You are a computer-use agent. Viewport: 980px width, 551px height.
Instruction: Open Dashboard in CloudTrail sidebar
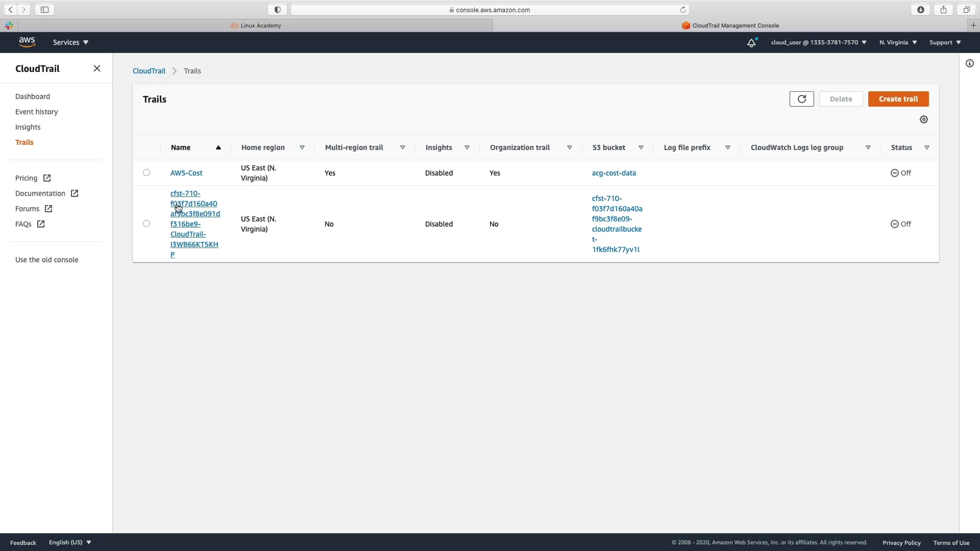tap(33, 97)
